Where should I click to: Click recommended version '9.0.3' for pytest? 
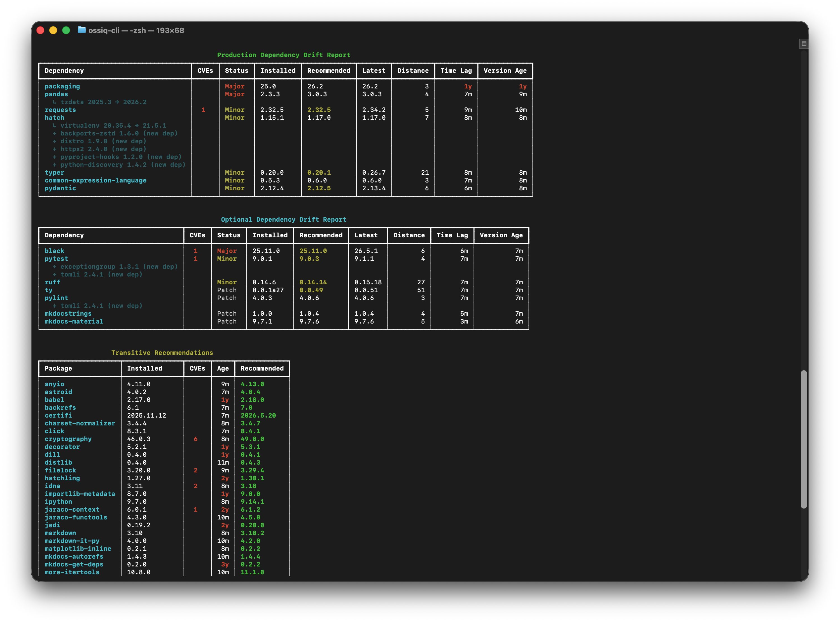[309, 259]
